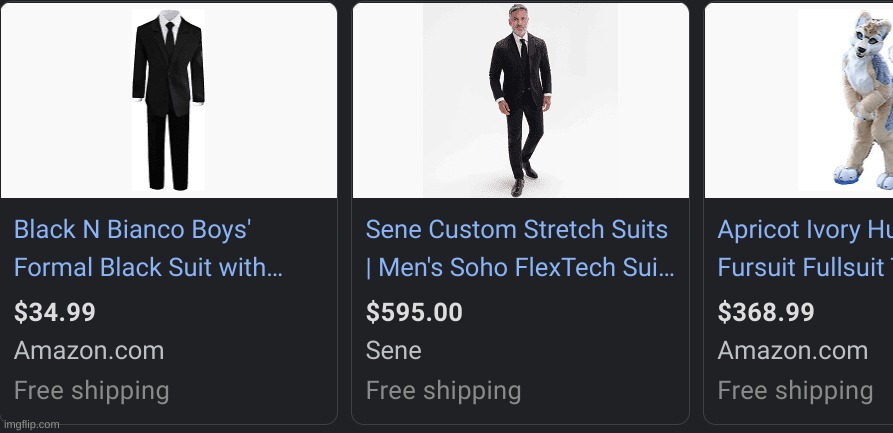This screenshot has width=893, height=433.
Task: Click the "Fursuit Fullsuit" title line
Action: click(x=804, y=268)
